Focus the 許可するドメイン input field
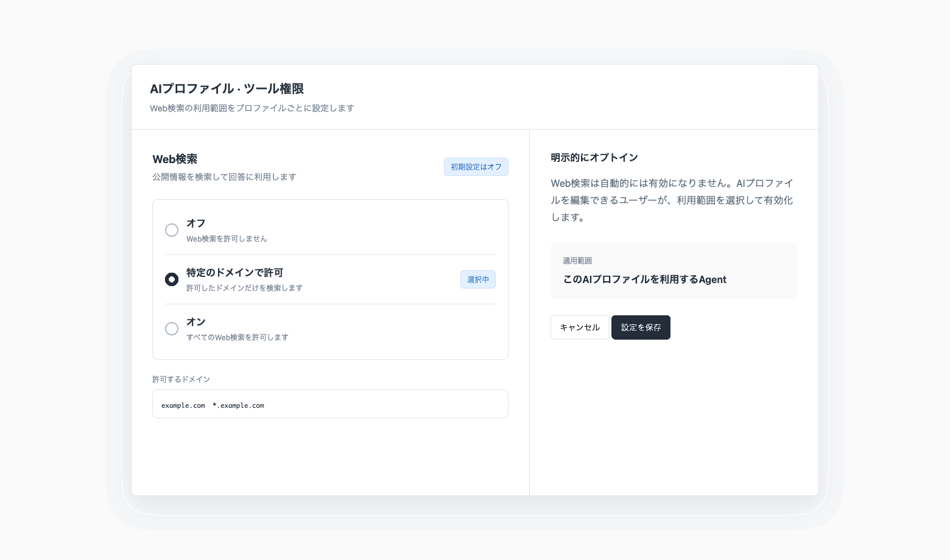The image size is (950, 560). pos(330,404)
